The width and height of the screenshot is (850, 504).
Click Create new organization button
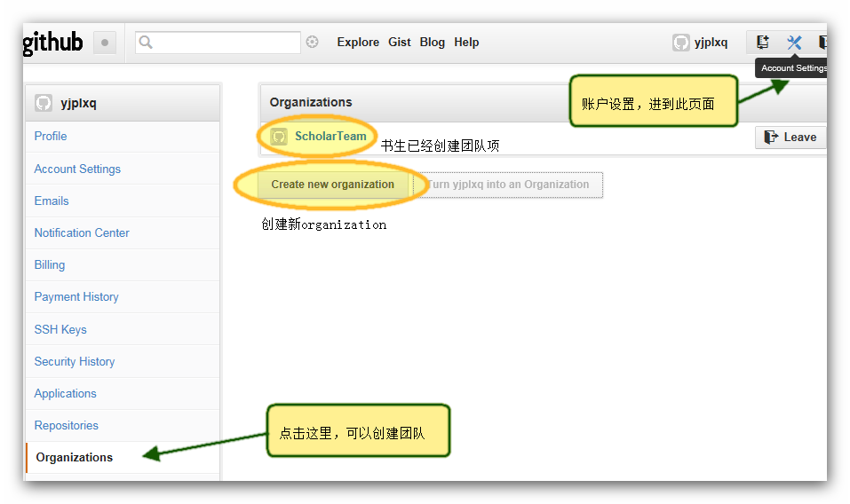(333, 185)
